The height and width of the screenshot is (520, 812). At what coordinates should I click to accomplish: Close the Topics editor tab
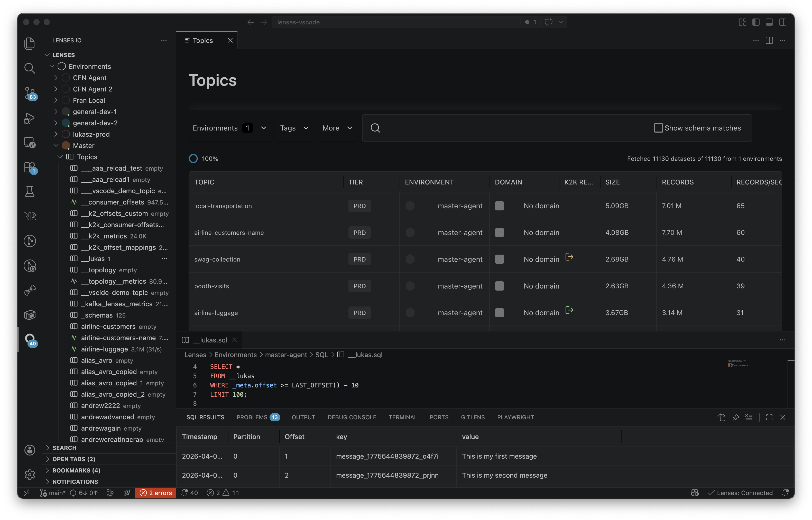pos(230,40)
